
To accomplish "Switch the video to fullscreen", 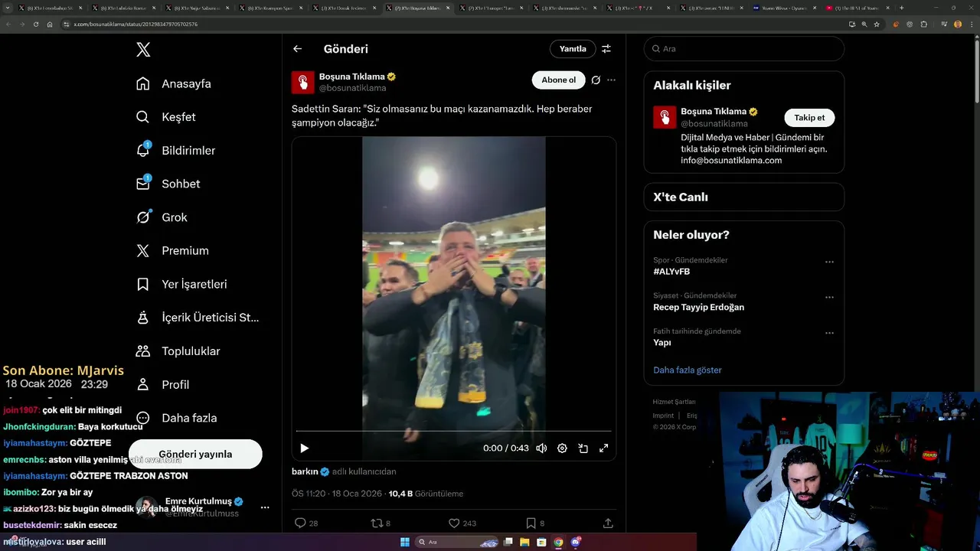I will point(603,448).
